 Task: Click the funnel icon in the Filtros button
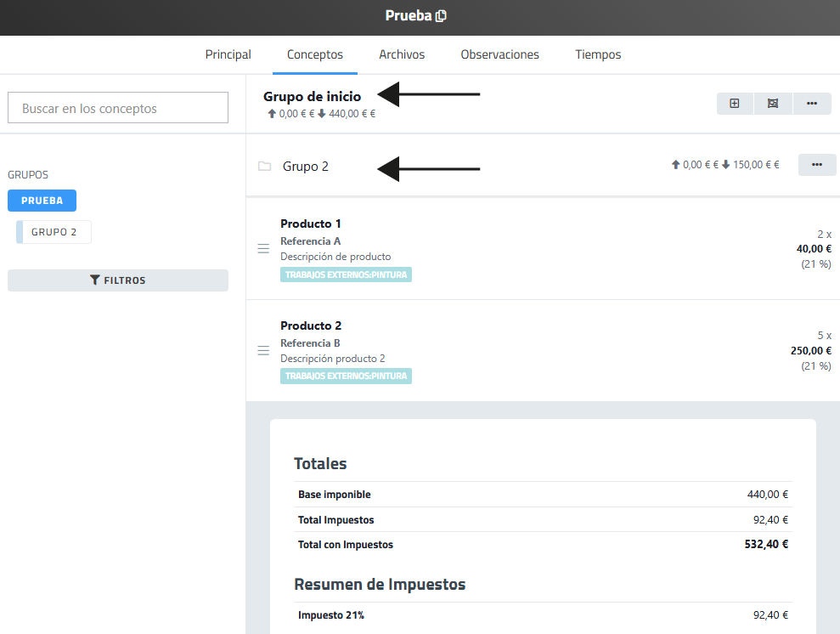coord(95,280)
